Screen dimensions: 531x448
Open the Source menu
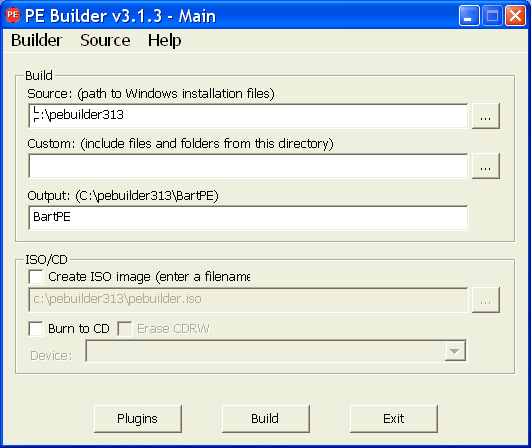105,40
